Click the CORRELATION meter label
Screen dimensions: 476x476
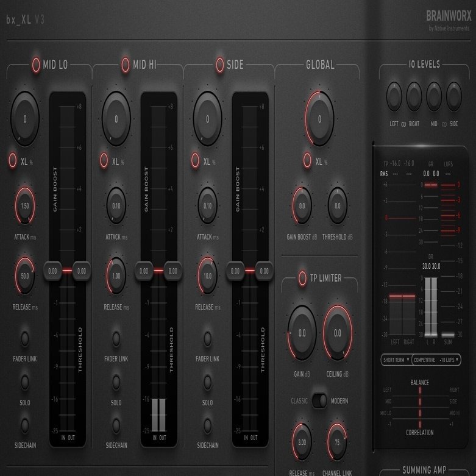(420, 433)
